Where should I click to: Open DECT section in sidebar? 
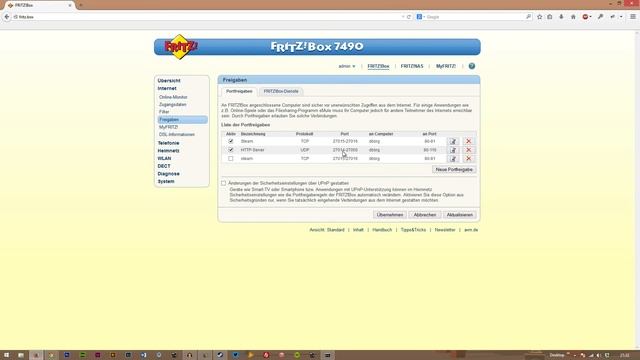pyautogui.click(x=164, y=166)
